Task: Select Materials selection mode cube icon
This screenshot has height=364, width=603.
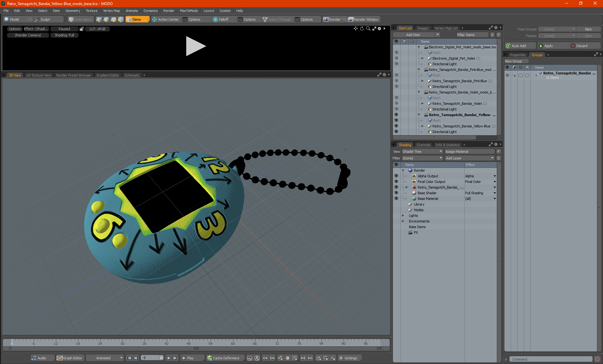Action: 121,19
